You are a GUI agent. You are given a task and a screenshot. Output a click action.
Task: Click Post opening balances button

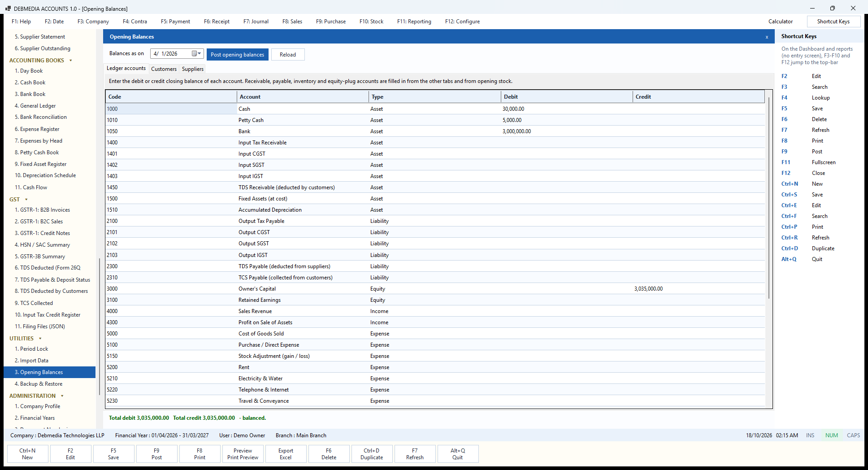(238, 55)
